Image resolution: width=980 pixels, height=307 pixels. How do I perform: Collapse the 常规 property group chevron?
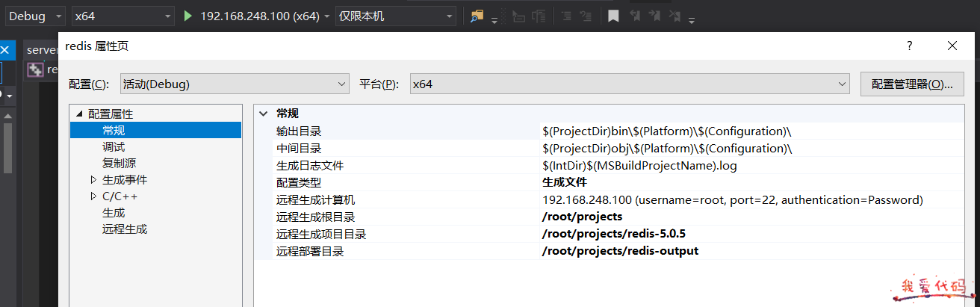click(263, 114)
